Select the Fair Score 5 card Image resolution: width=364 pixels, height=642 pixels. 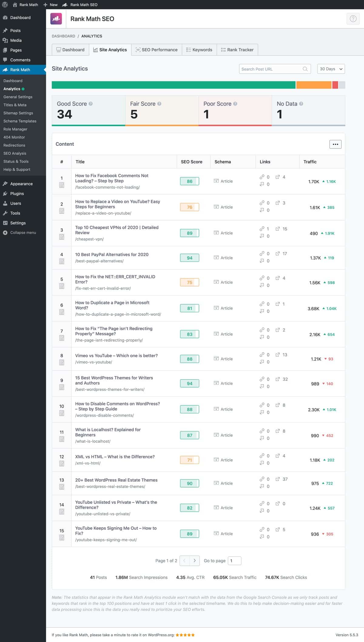point(162,111)
